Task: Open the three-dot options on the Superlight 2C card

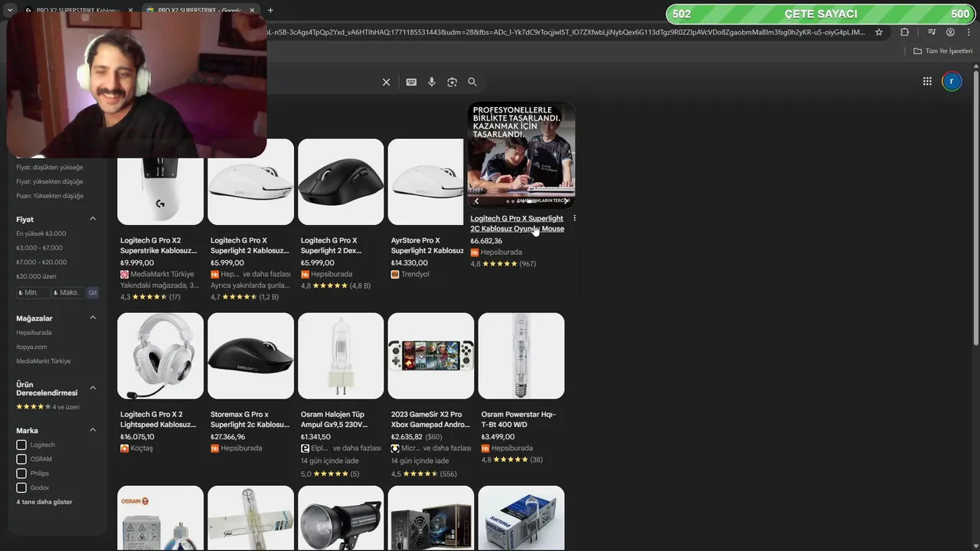Action: [574, 218]
